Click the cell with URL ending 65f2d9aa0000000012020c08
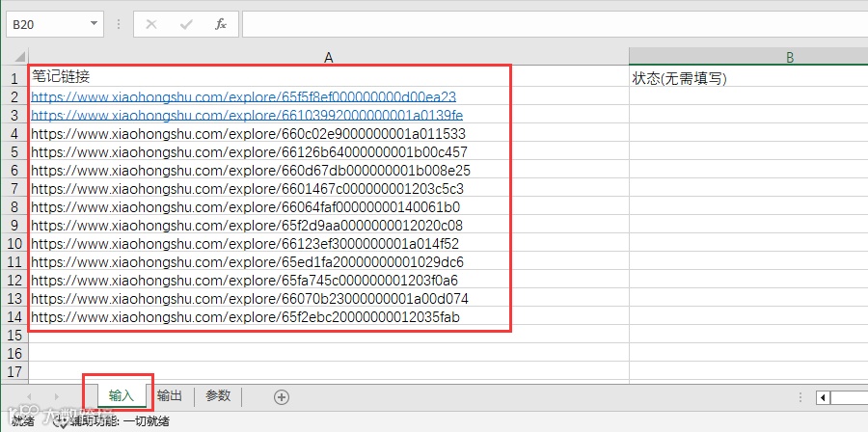Image resolution: width=868 pixels, height=432 pixels. click(x=329, y=225)
